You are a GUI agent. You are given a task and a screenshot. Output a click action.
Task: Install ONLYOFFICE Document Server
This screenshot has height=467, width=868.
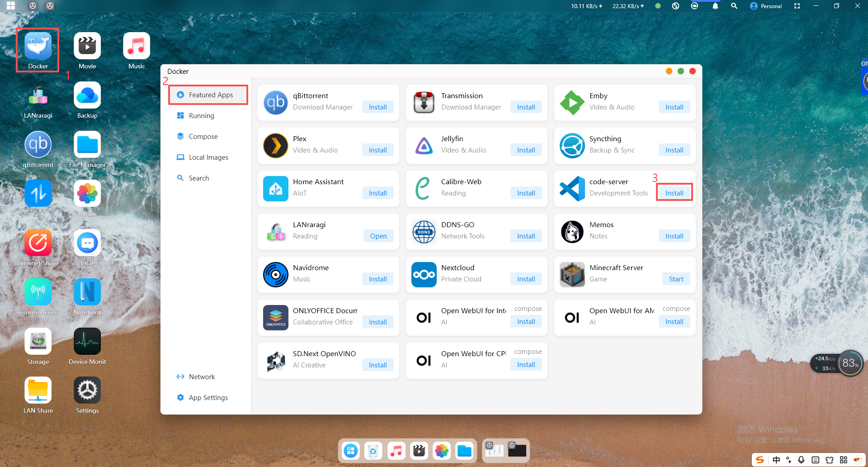[378, 322]
